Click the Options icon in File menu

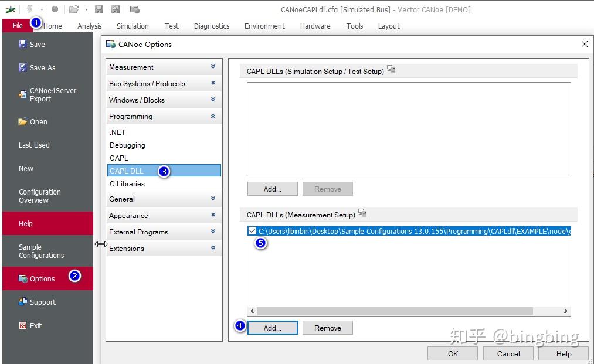pos(23,279)
